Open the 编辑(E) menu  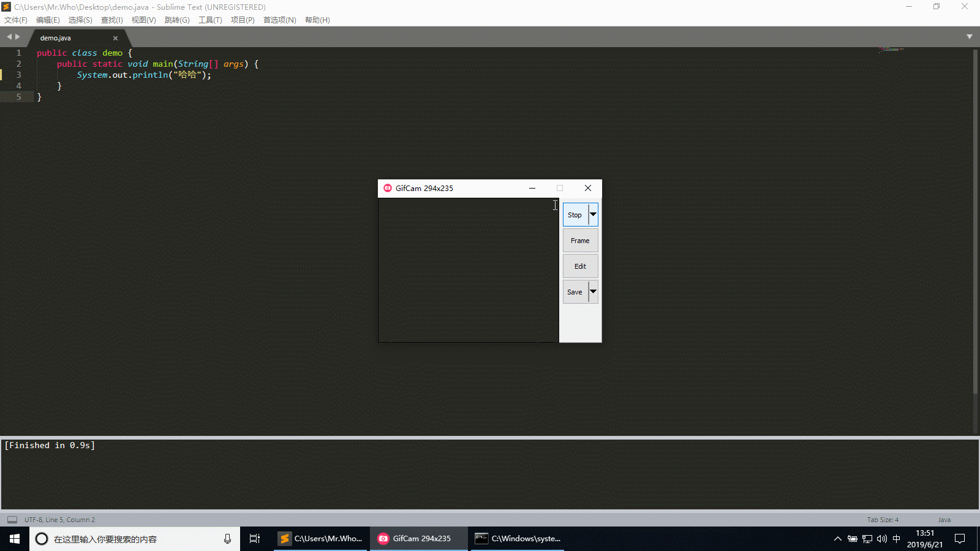[48, 20]
